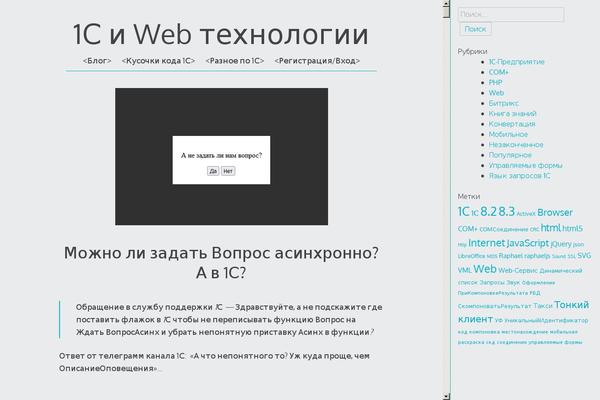Image resolution: width=600 pixels, height=400 pixels.
Task: Click the Поиск search button
Action: 475,29
